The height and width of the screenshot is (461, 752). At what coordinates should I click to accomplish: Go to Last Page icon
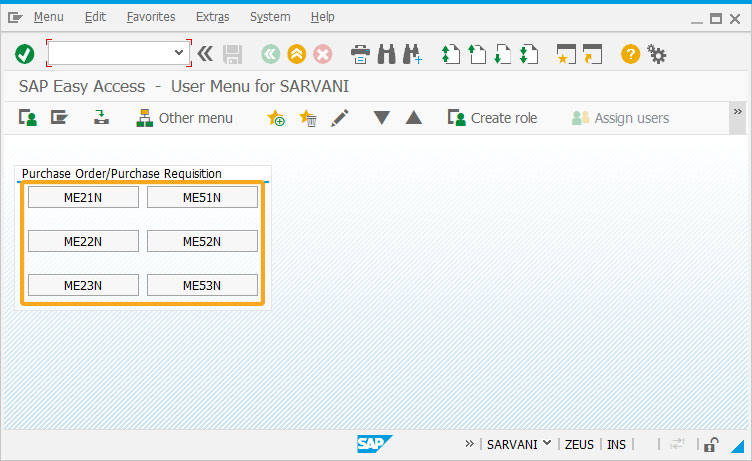(529, 54)
